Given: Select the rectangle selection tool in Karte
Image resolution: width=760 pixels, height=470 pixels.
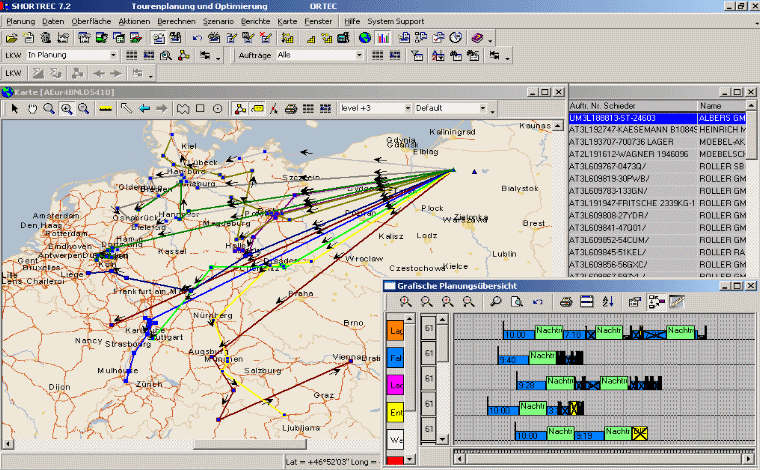Looking at the screenshot, I should tap(200, 109).
